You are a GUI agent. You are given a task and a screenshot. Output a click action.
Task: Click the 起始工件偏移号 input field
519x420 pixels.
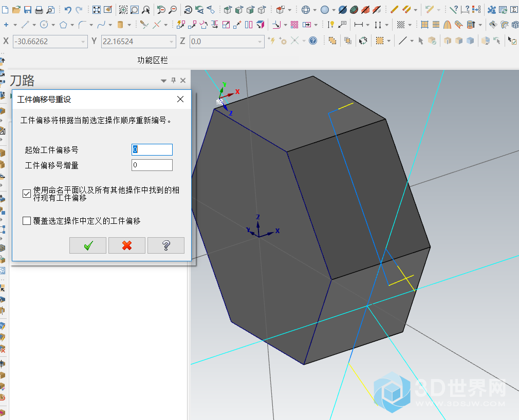click(x=152, y=149)
